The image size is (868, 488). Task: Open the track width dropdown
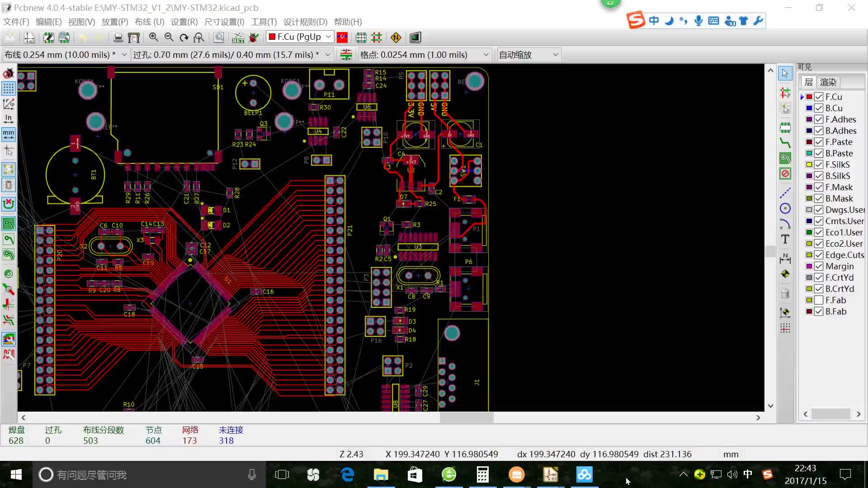coord(66,55)
